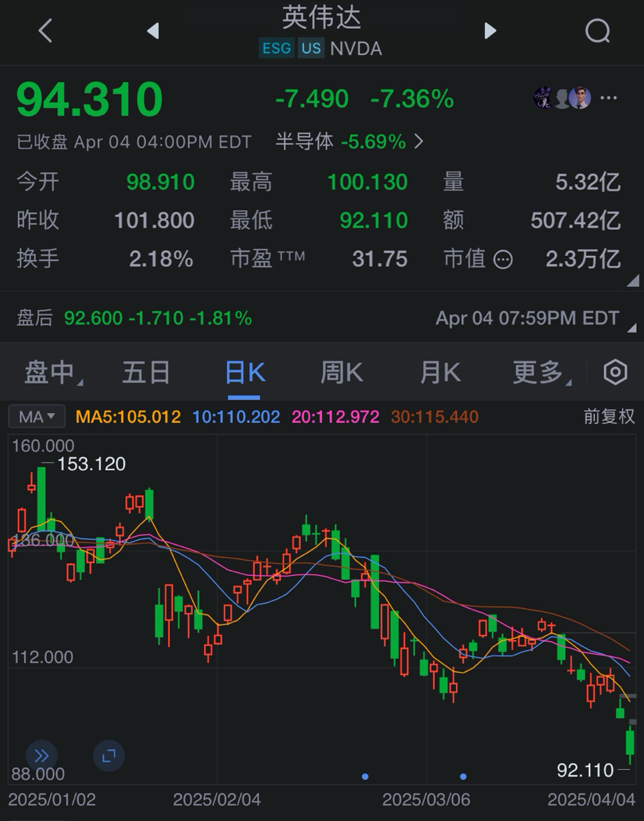The height and width of the screenshot is (821, 644).
Task: Tap the 94.310 last price
Action: pos(90,99)
